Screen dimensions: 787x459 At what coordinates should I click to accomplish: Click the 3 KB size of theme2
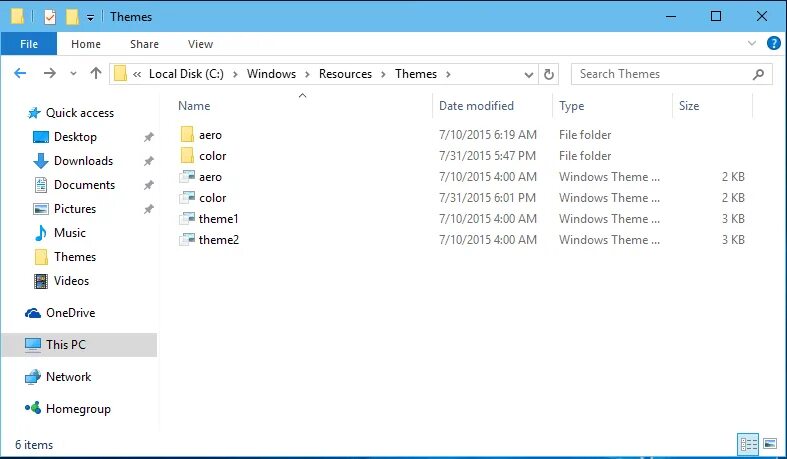click(x=733, y=240)
